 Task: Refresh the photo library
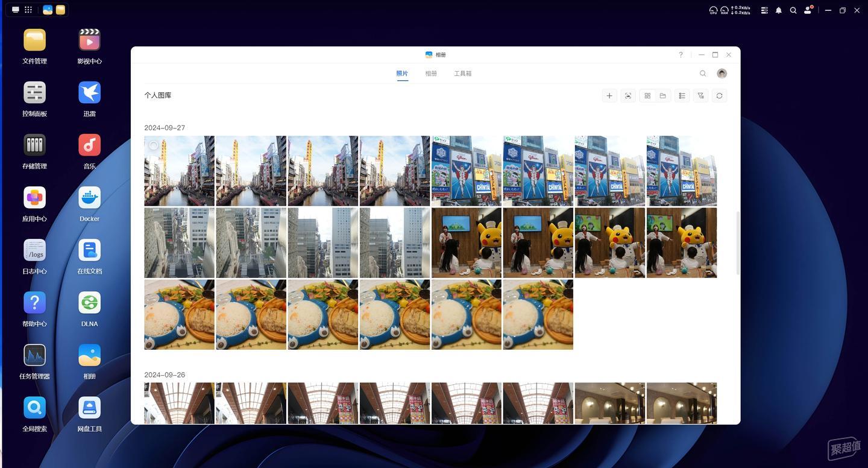coord(719,96)
